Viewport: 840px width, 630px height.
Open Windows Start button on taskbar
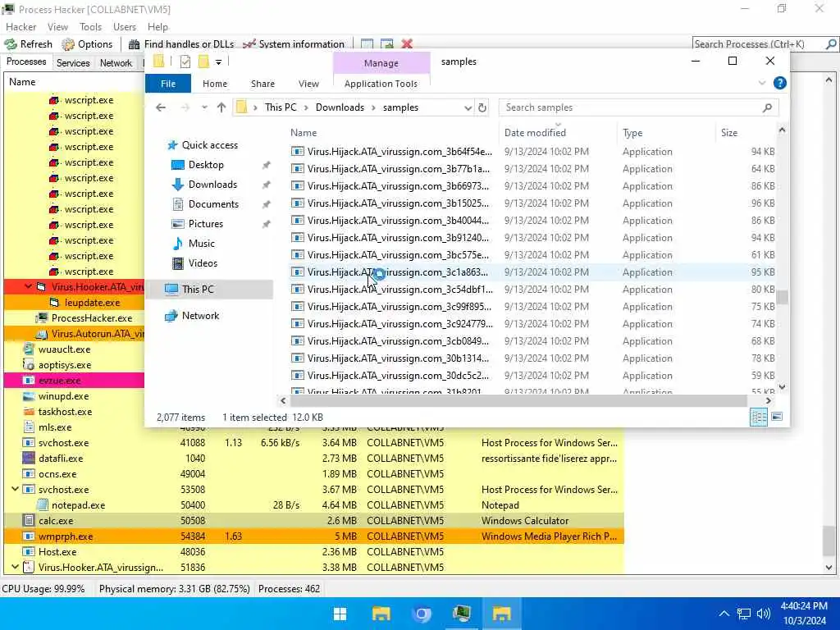(x=340, y=614)
